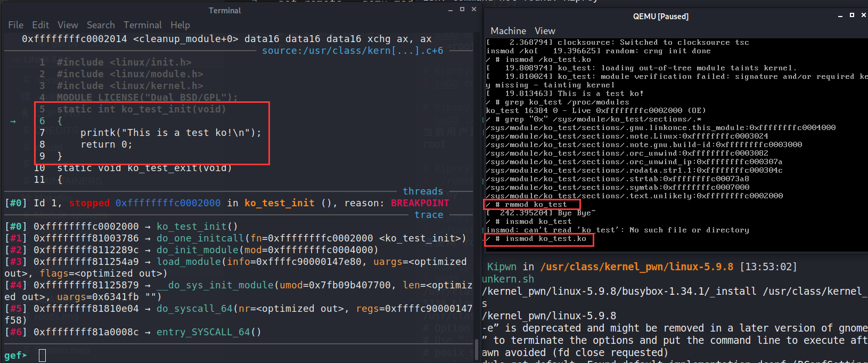Screen dimensions: 868x363
Task: Open the Terminal menu in menu bar
Action: point(143,25)
